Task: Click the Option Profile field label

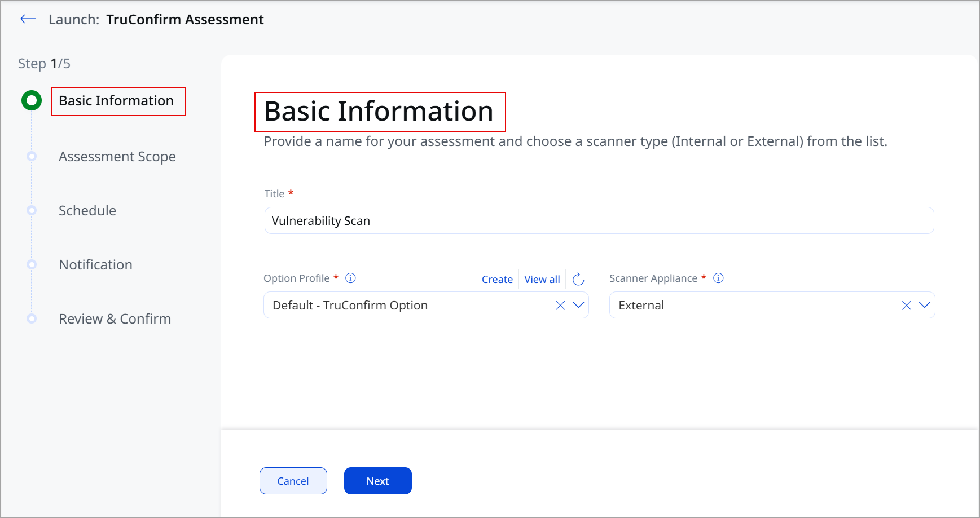Action: pyautogui.click(x=297, y=278)
